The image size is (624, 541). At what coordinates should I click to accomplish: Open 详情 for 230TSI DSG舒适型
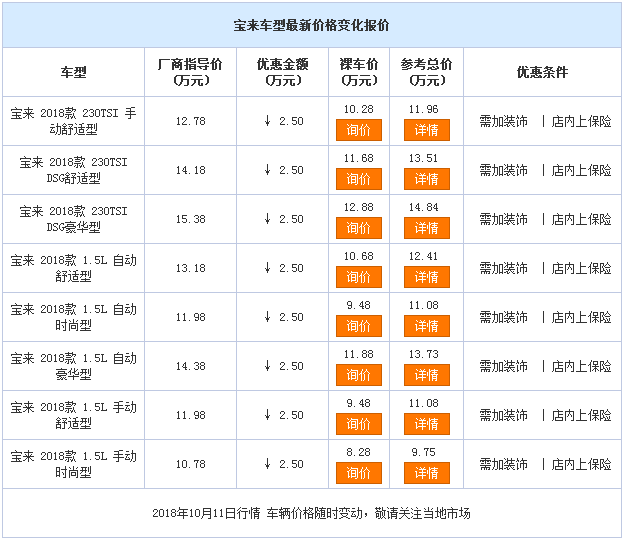[427, 179]
